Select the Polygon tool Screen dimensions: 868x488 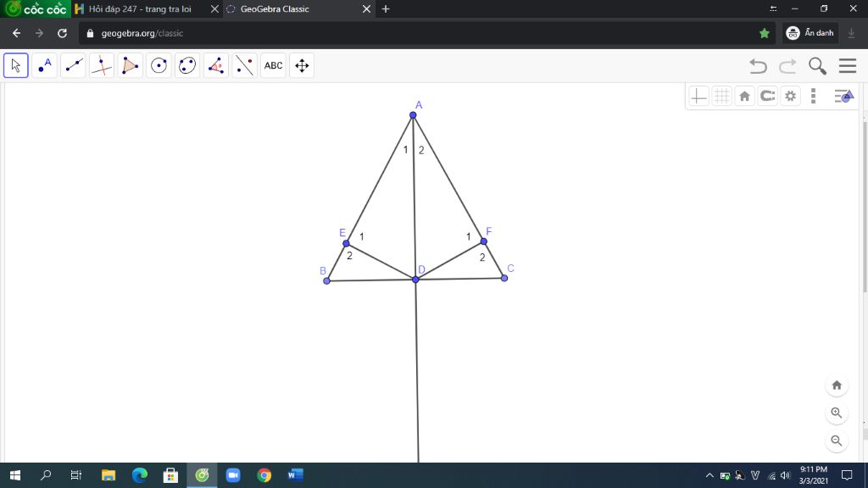point(130,65)
